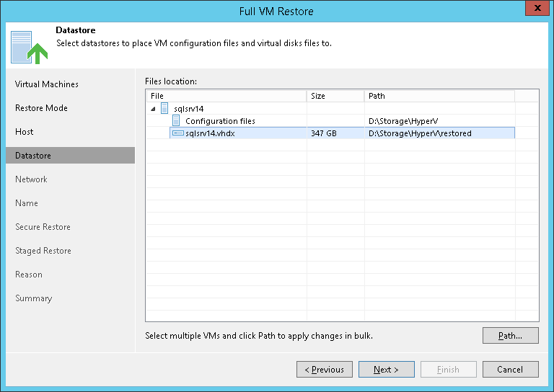Image resolution: width=554 pixels, height=392 pixels.
Task: Click the Path column header
Action: click(439, 96)
